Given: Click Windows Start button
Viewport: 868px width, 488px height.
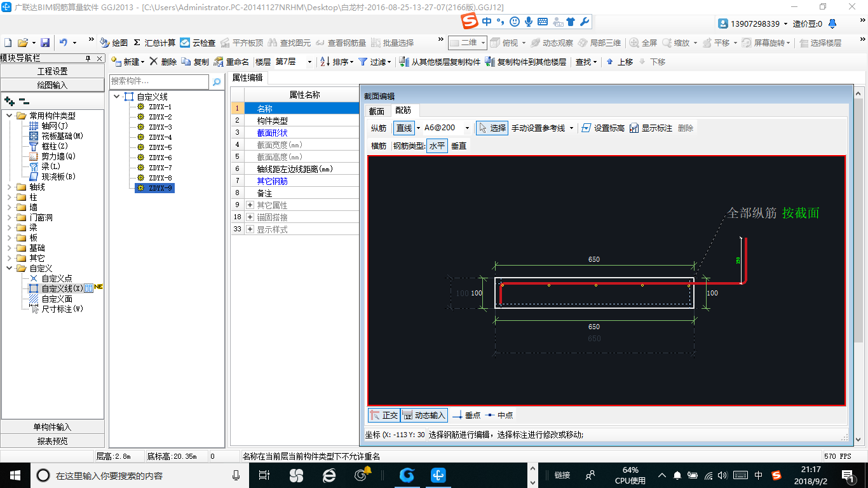Looking at the screenshot, I should pyautogui.click(x=14, y=475).
